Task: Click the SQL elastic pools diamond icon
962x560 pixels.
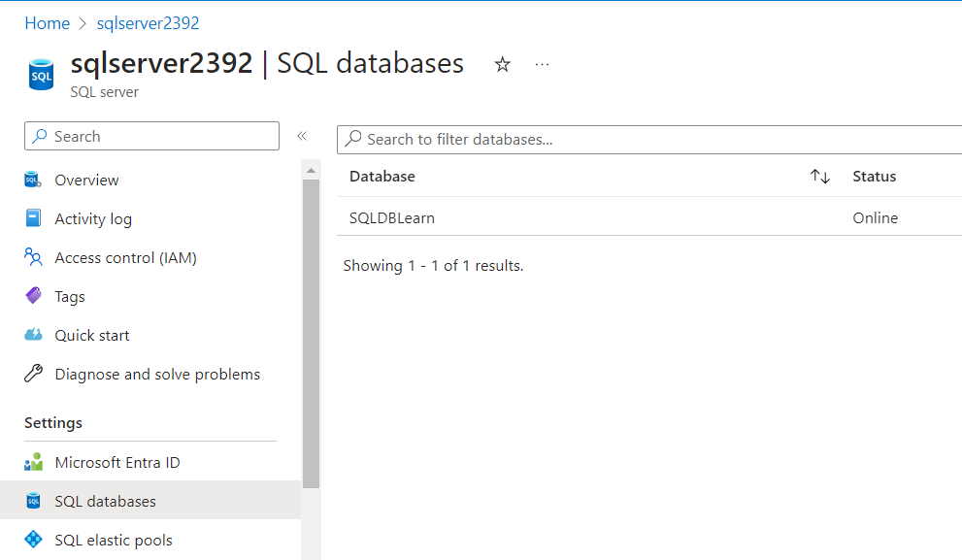Action: coord(33,540)
